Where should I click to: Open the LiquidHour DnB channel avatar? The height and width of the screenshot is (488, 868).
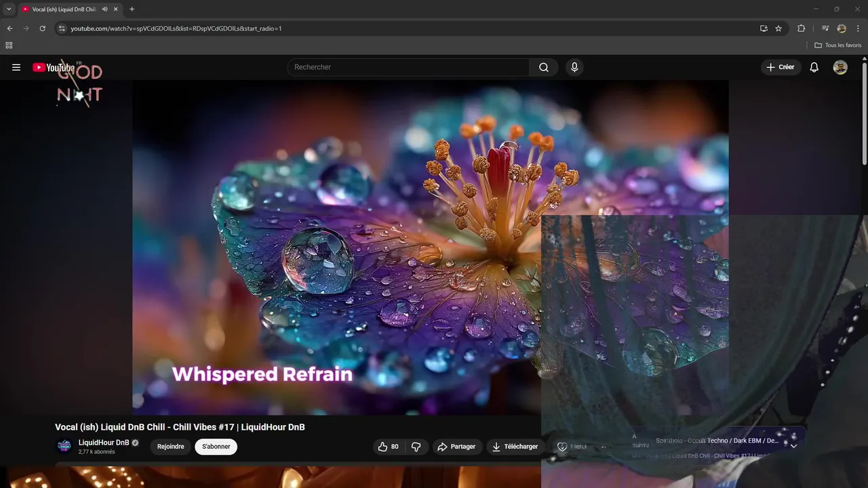[x=64, y=446]
